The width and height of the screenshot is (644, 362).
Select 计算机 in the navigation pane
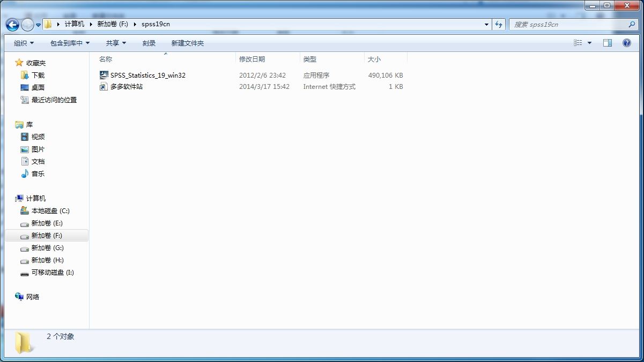coord(36,198)
